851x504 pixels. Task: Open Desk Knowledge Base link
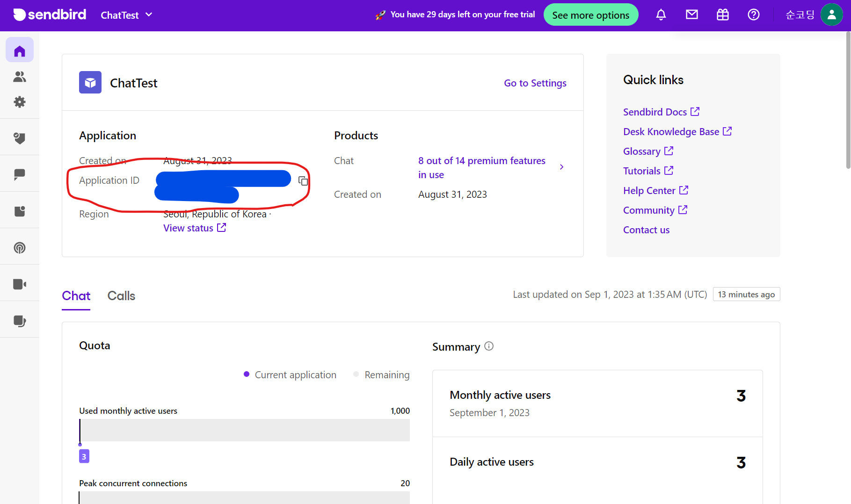tap(677, 132)
